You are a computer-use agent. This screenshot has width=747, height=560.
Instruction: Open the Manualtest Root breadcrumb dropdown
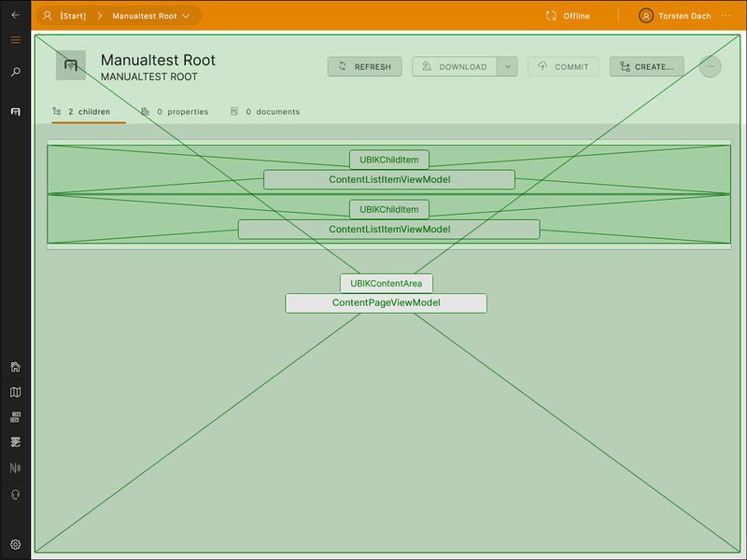click(x=156, y=16)
